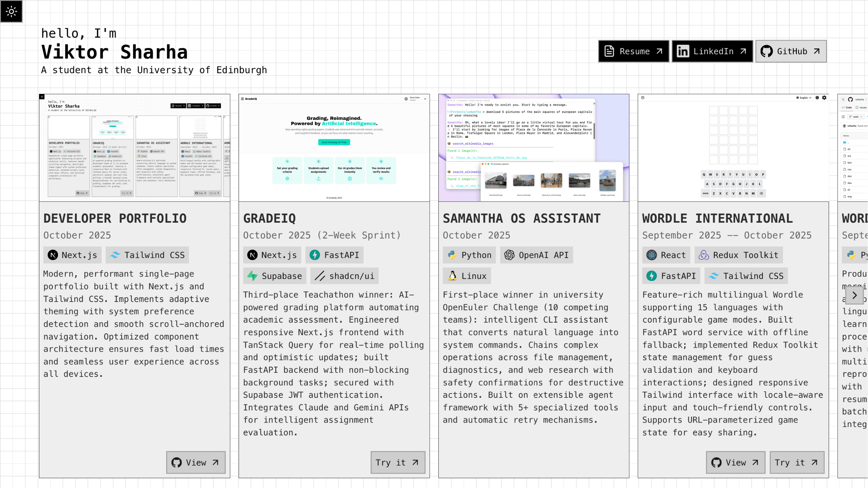Viewport: 868px width, 488px height.
Task: Click the React atom badge on Wordle card
Action: [666, 255]
